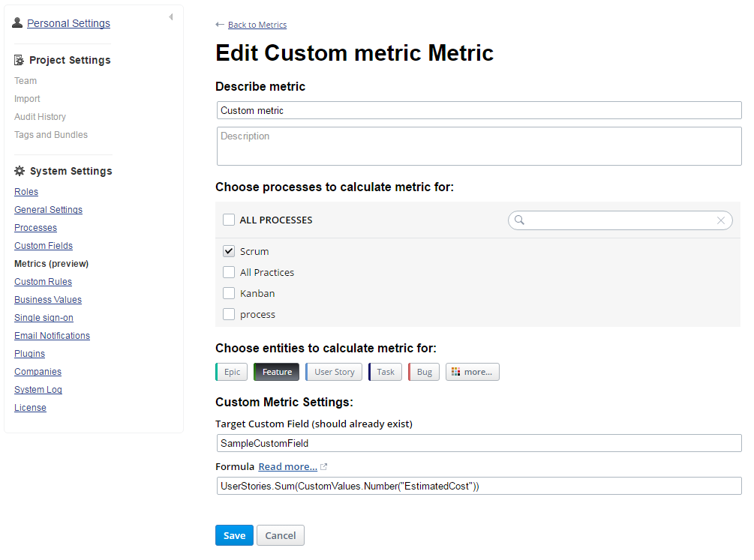Collapse the sidebar with the small arrow icon
The height and width of the screenshot is (560, 754).
coord(170,16)
